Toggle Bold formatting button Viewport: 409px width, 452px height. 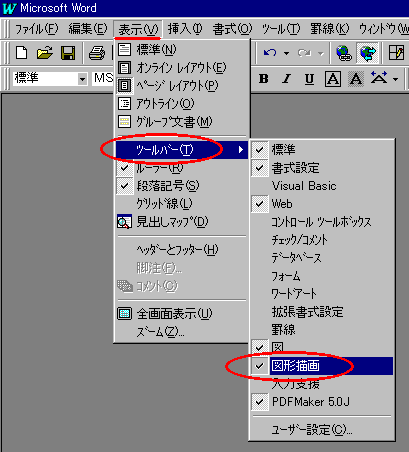[264, 79]
